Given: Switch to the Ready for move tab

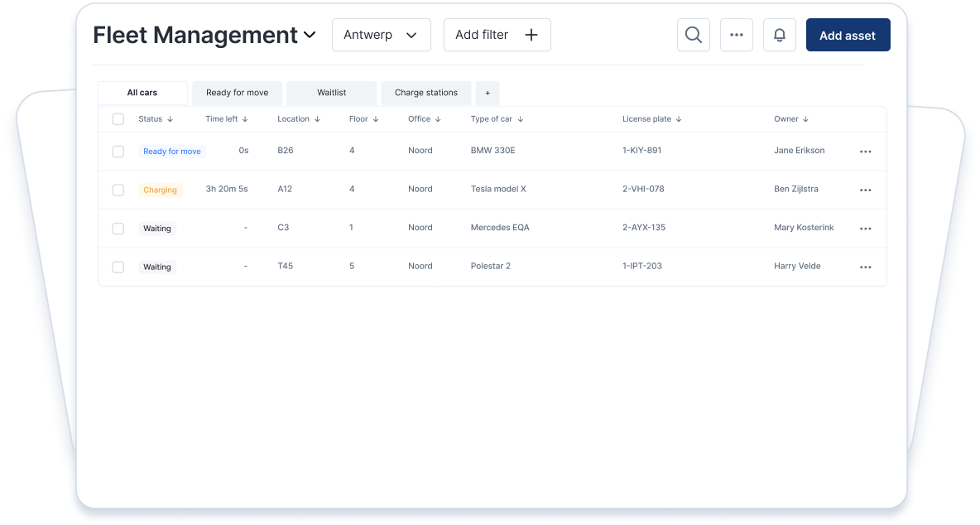Looking at the screenshot, I should pos(237,93).
